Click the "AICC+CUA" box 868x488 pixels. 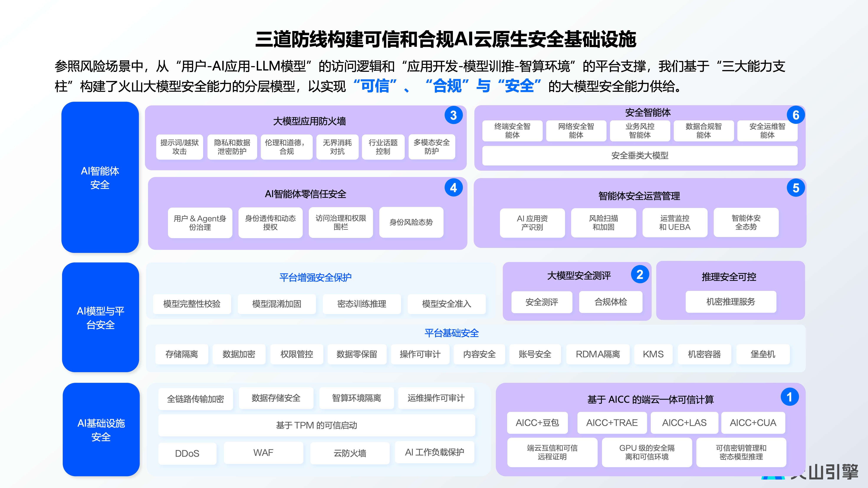753,423
